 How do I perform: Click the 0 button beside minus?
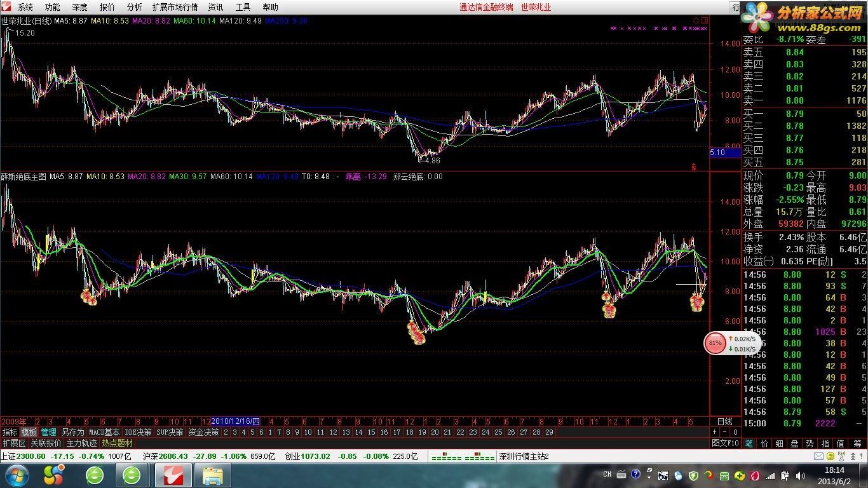click(x=735, y=432)
